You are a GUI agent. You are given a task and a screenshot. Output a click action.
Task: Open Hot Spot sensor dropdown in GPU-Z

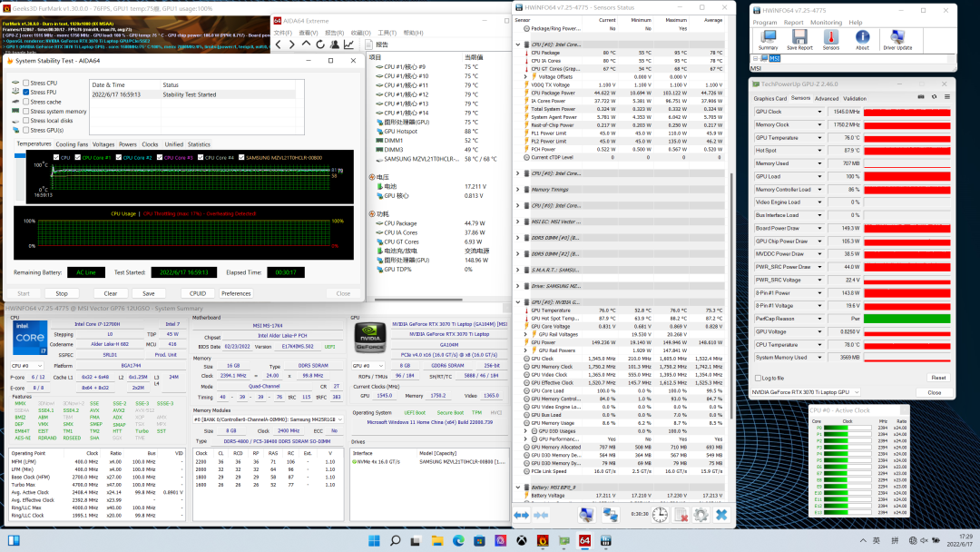(x=819, y=151)
